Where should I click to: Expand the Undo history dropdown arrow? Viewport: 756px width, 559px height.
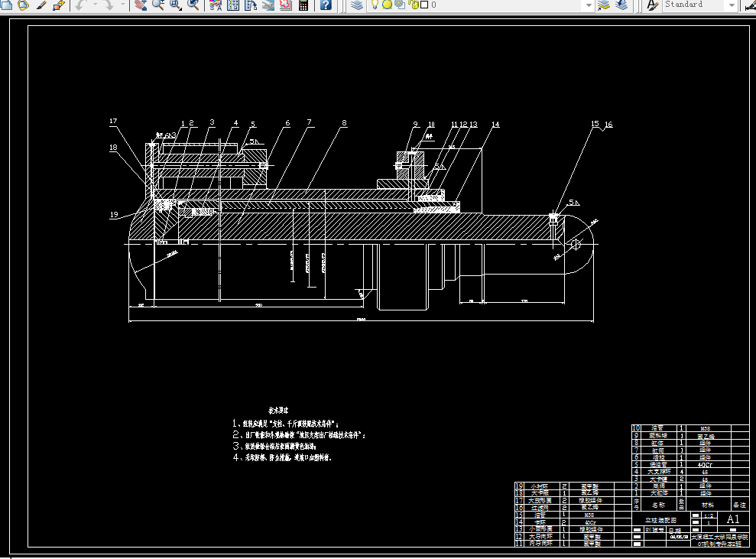[x=95, y=5]
